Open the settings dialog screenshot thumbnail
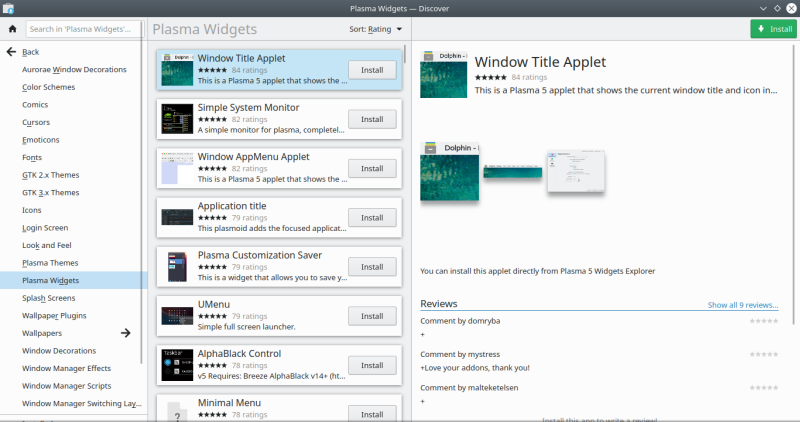Screen dimensions: 800x422 pos(577,174)
